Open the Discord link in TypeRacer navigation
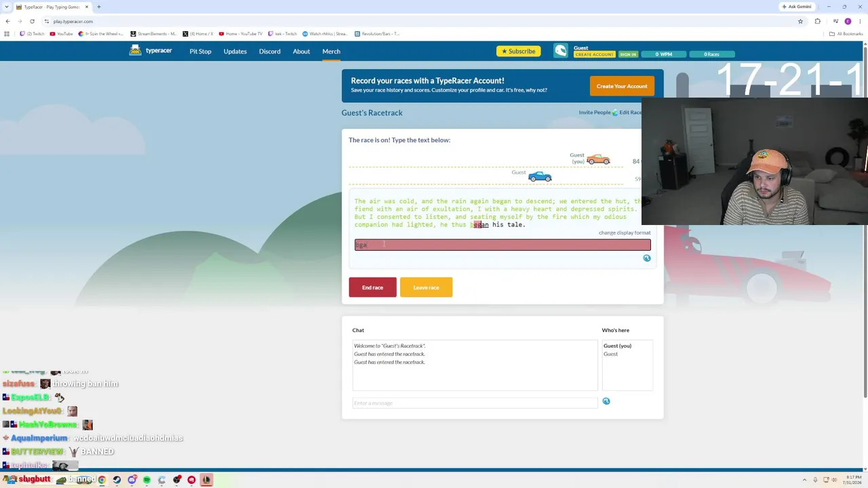Image resolution: width=868 pixels, height=488 pixels. (x=270, y=52)
